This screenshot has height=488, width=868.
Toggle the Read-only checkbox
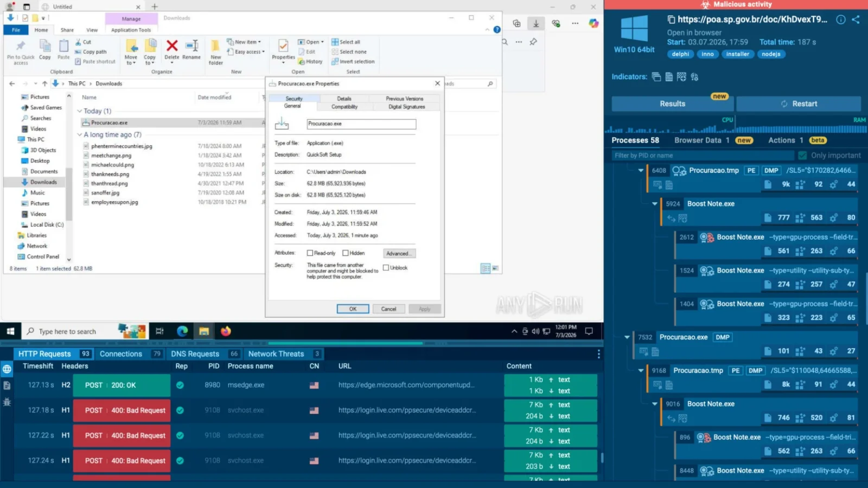pyautogui.click(x=310, y=253)
